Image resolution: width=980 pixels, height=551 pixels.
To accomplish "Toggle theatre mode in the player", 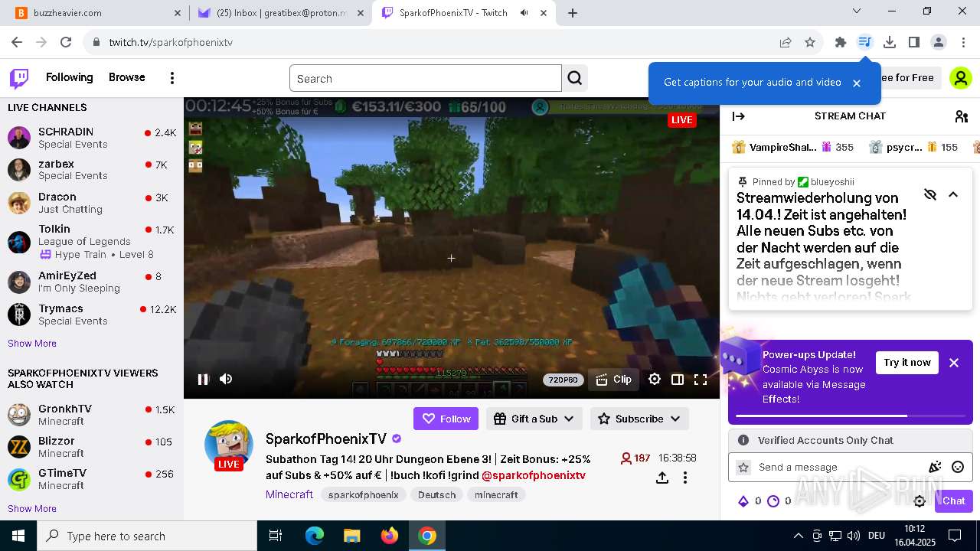I will 678,379.
